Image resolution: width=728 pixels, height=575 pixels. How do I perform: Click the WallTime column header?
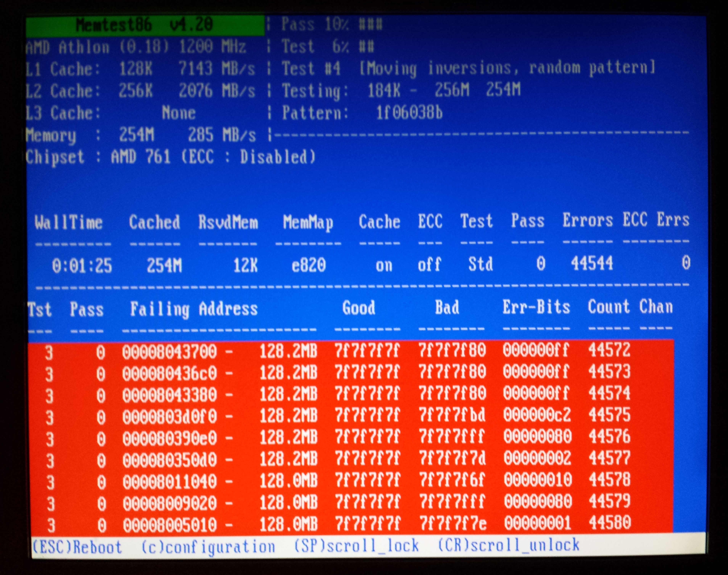[68, 223]
